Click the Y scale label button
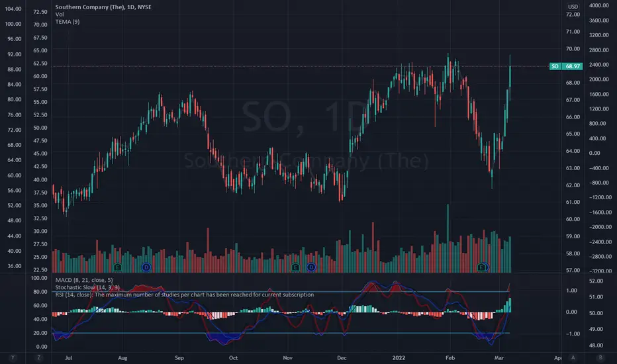The image size is (617, 364). 13,357
